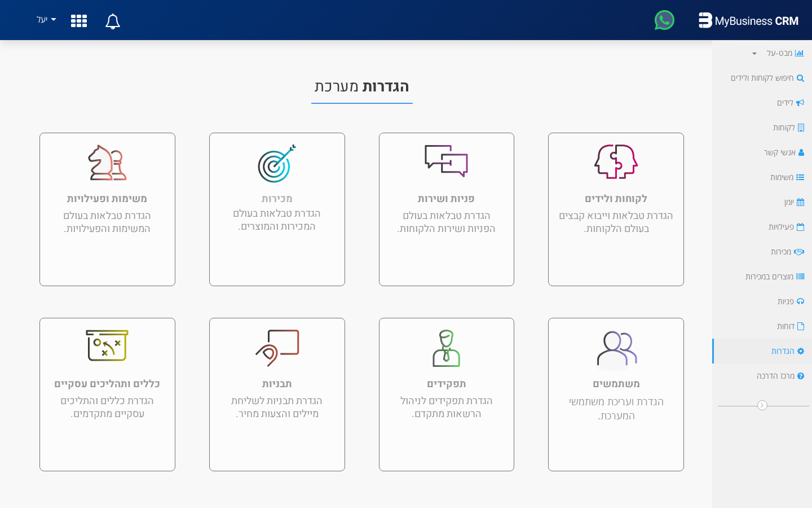Click the gear icon next to הגדרות
Screen dimensions: 812x508
[x=800, y=351]
